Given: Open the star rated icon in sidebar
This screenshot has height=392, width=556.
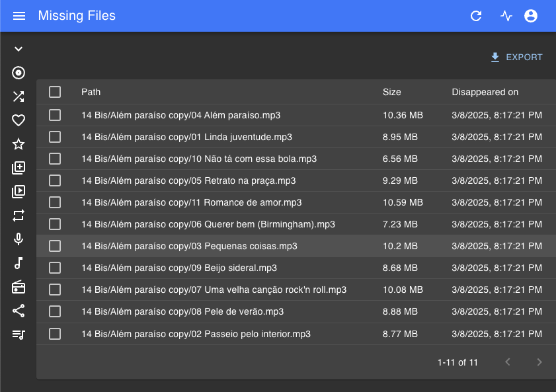Looking at the screenshot, I should (x=19, y=144).
